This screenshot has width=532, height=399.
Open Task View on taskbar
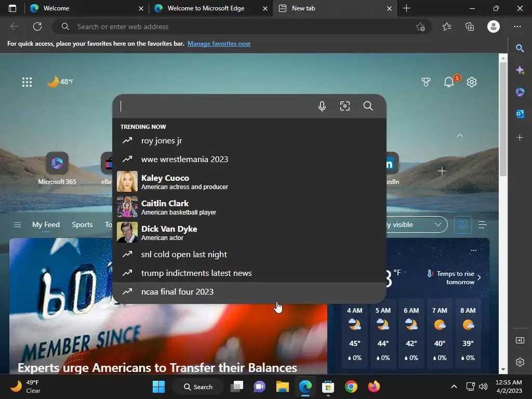point(237,387)
